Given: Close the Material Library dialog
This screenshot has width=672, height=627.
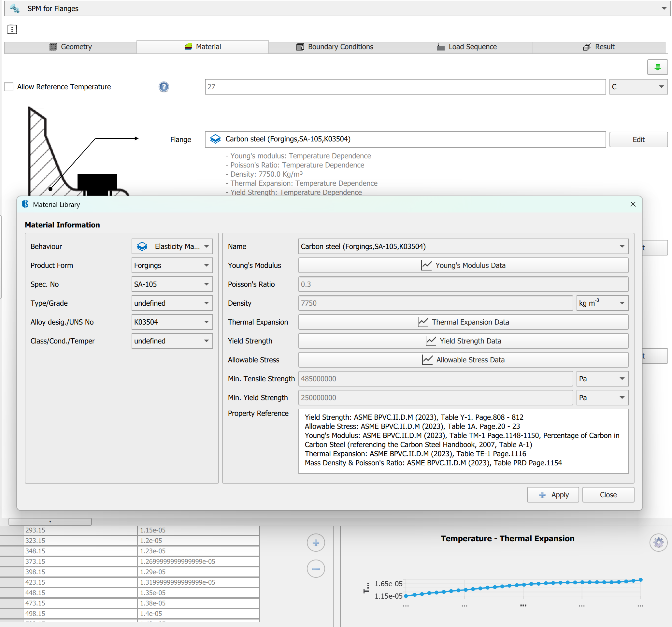Looking at the screenshot, I should (633, 204).
